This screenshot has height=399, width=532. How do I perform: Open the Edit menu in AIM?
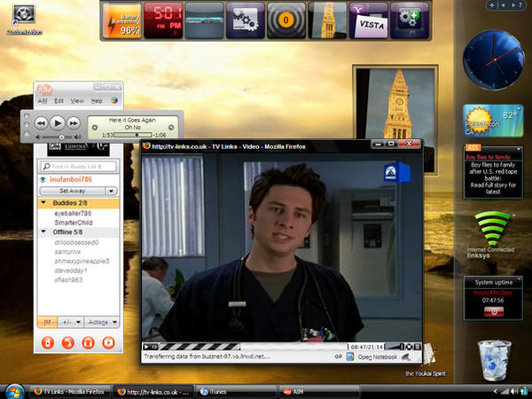[x=59, y=101]
